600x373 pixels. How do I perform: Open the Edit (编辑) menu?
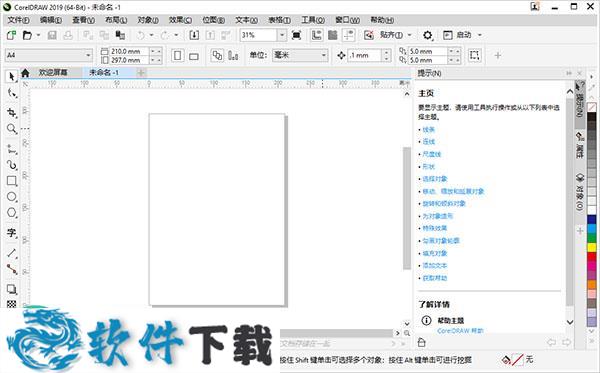click(51, 20)
